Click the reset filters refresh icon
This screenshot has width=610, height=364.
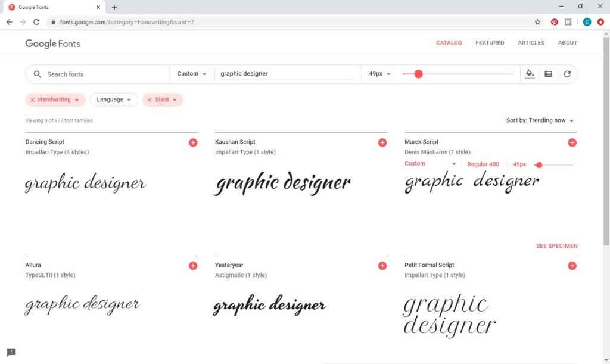coord(567,74)
